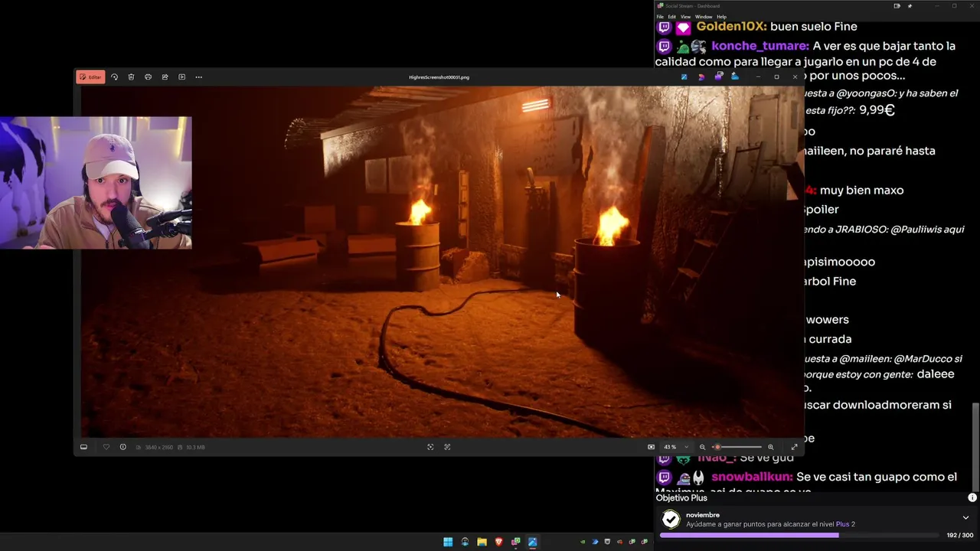Image resolution: width=980 pixels, height=551 pixels.
Task: Open Edit menu in Social Stream
Action: point(671,17)
